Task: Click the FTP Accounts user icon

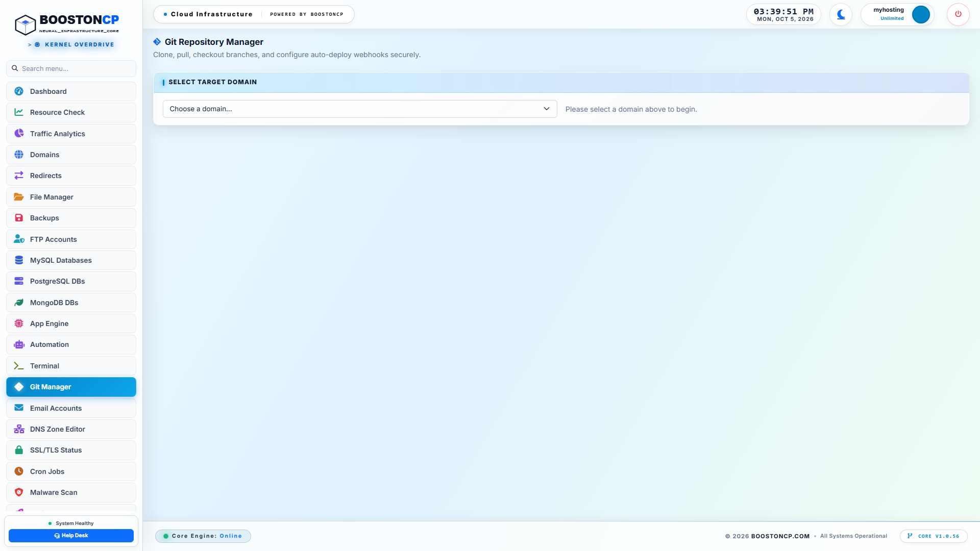Action: [x=19, y=239]
